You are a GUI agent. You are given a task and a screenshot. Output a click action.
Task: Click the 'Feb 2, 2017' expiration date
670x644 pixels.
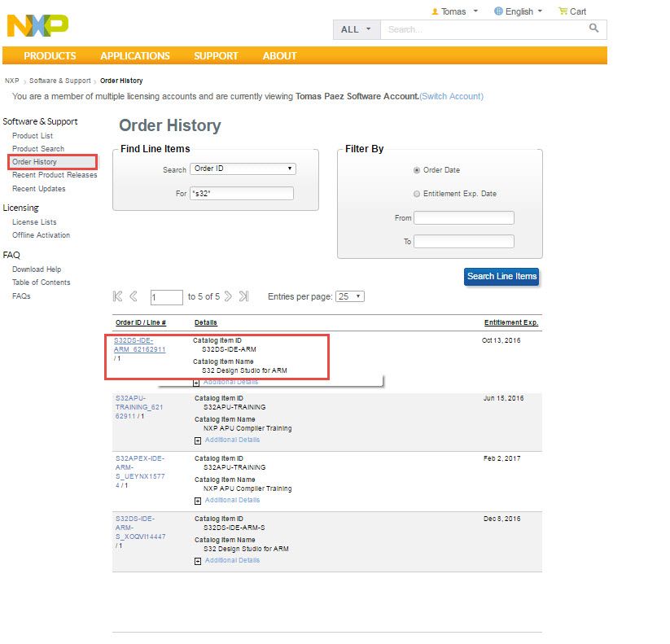click(x=501, y=458)
